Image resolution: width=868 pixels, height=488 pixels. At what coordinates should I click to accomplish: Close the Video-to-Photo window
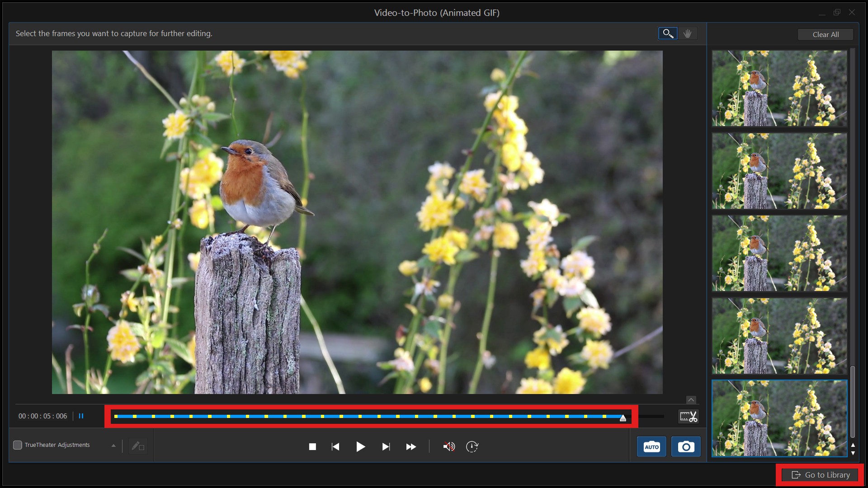click(x=852, y=13)
